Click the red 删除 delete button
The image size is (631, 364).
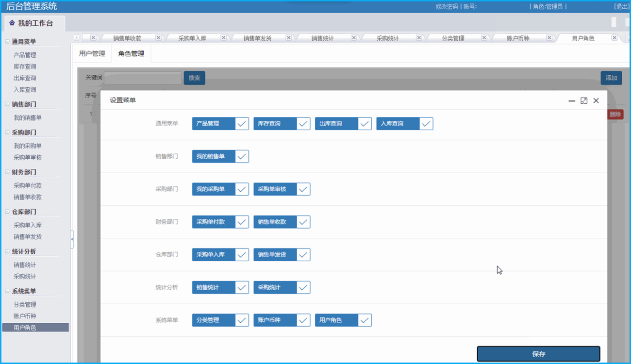coord(615,115)
